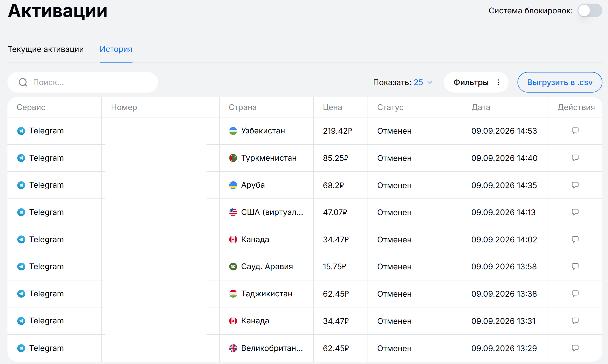Click comment icon for Туркменистан activation

point(575,158)
